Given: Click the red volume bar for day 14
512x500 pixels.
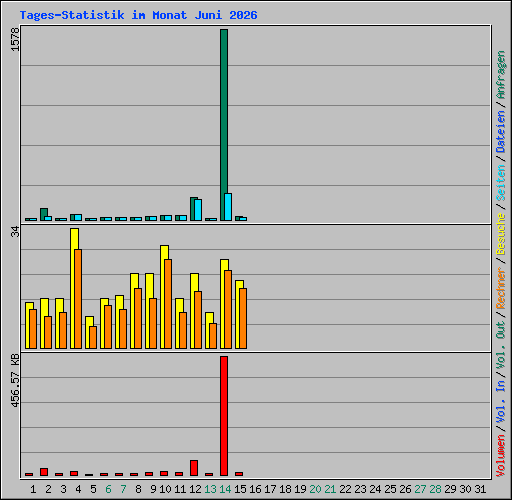Looking at the screenshot, I should [x=224, y=416].
